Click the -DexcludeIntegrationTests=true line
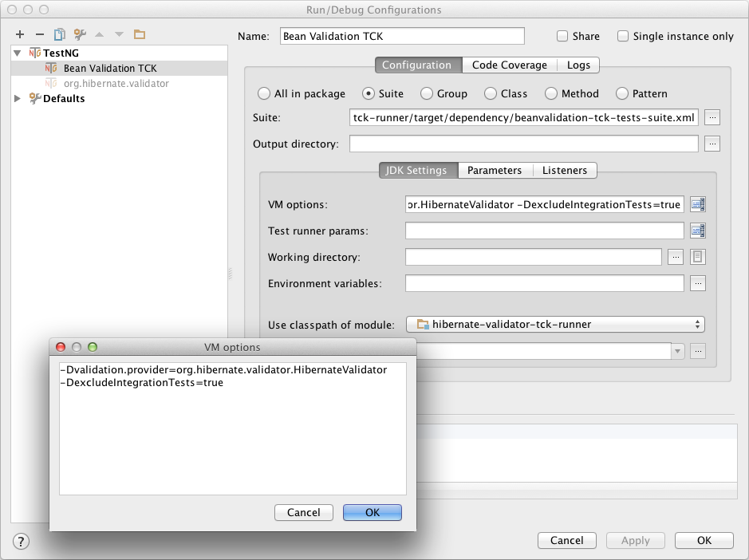This screenshot has height=560, width=749. (x=142, y=383)
